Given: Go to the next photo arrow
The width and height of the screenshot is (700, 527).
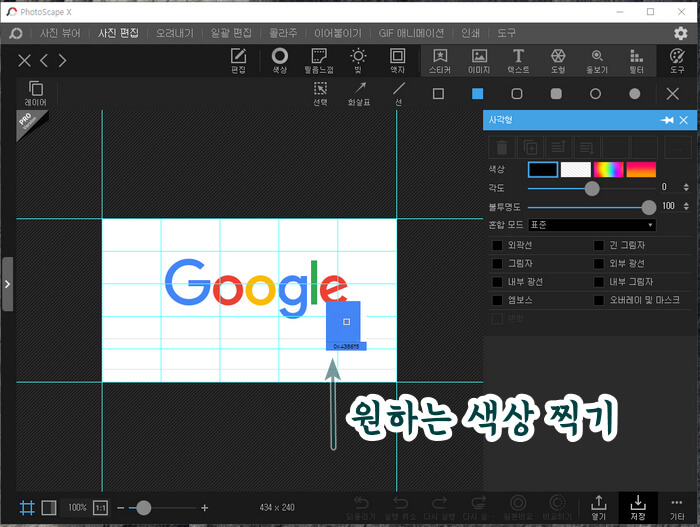Looking at the screenshot, I should pos(62,60).
